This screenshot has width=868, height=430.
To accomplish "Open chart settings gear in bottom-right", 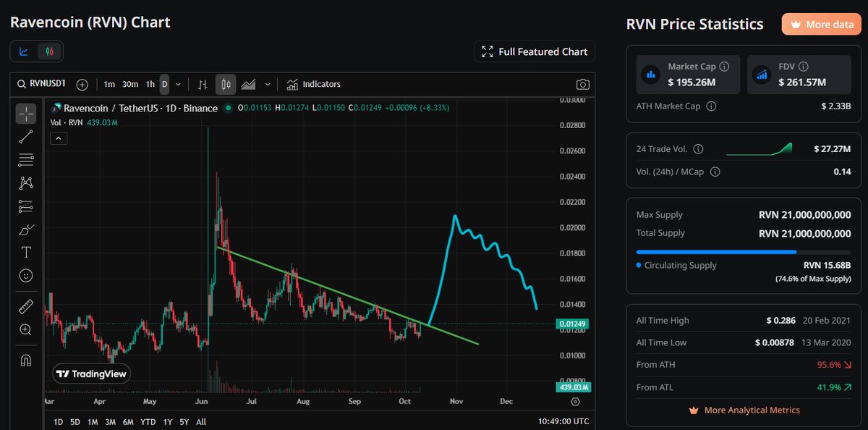I will click(x=575, y=401).
